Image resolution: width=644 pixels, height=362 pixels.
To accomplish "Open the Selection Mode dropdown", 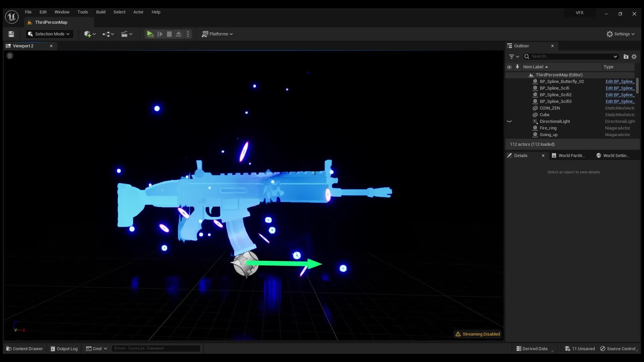I will tap(49, 34).
